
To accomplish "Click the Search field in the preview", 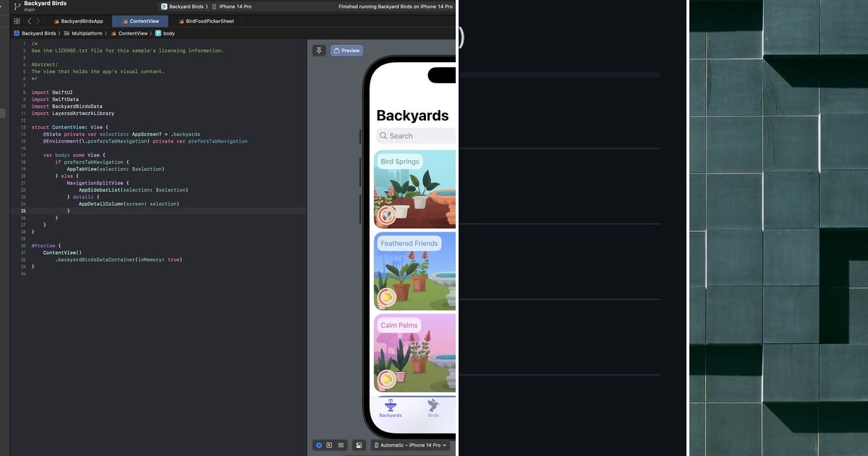I will (x=414, y=135).
